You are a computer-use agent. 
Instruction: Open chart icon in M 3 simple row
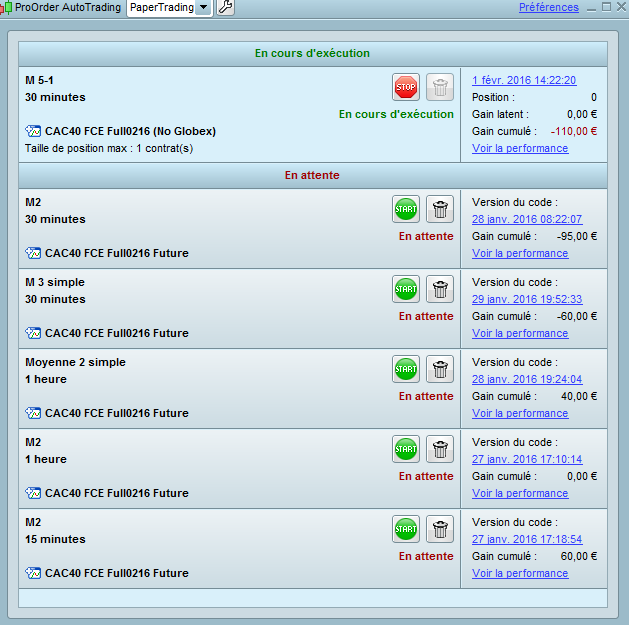(33, 333)
